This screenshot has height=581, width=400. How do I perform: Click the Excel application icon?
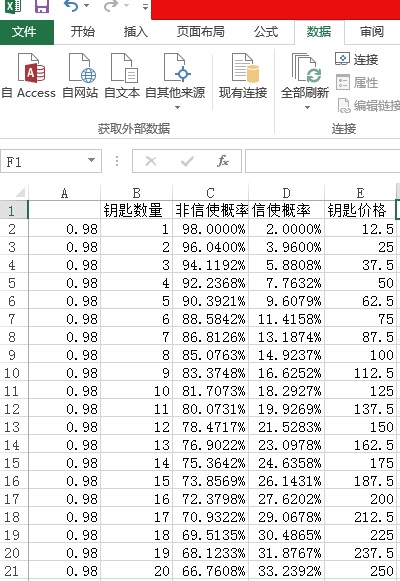[x=13, y=6]
